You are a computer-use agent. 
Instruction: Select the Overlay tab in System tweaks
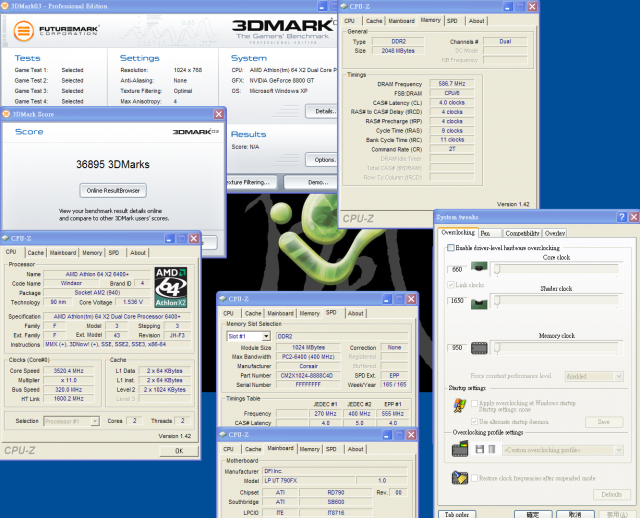(x=554, y=233)
